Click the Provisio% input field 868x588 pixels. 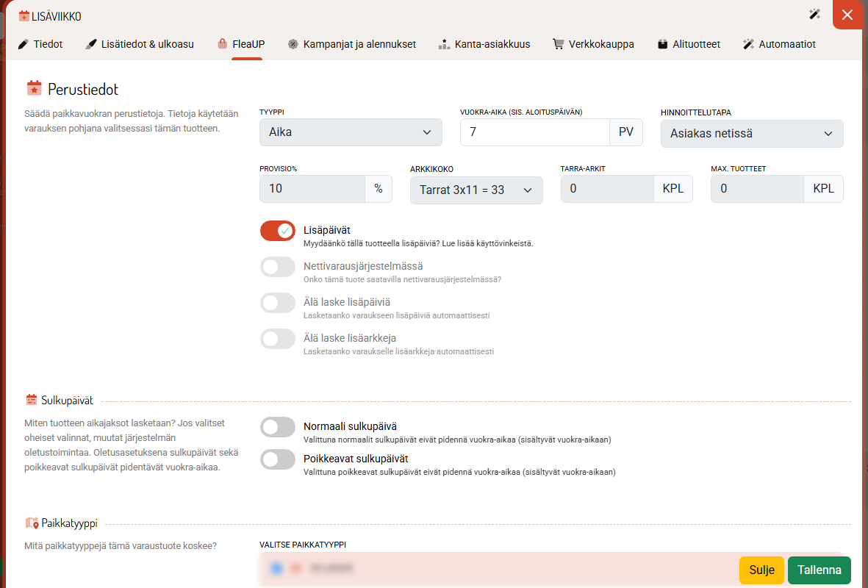click(x=312, y=189)
